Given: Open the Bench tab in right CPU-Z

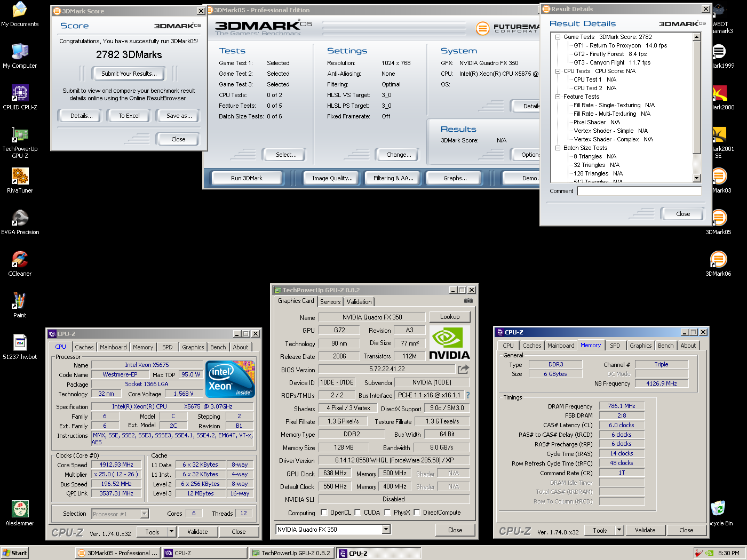Looking at the screenshot, I should (665, 346).
